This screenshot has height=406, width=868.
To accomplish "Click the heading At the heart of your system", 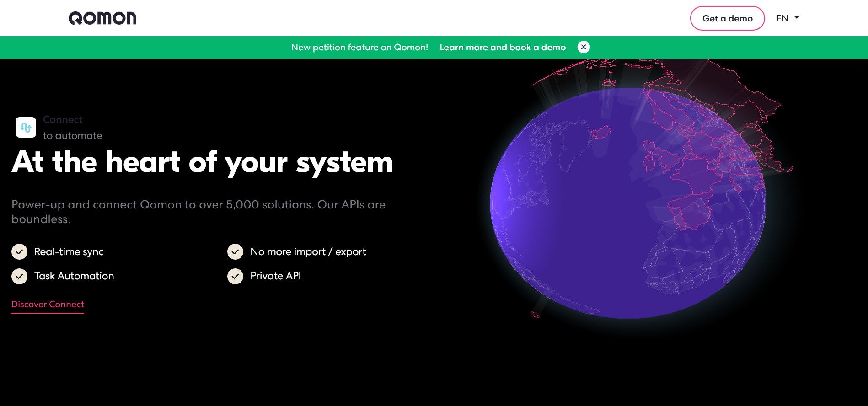I will [202, 162].
